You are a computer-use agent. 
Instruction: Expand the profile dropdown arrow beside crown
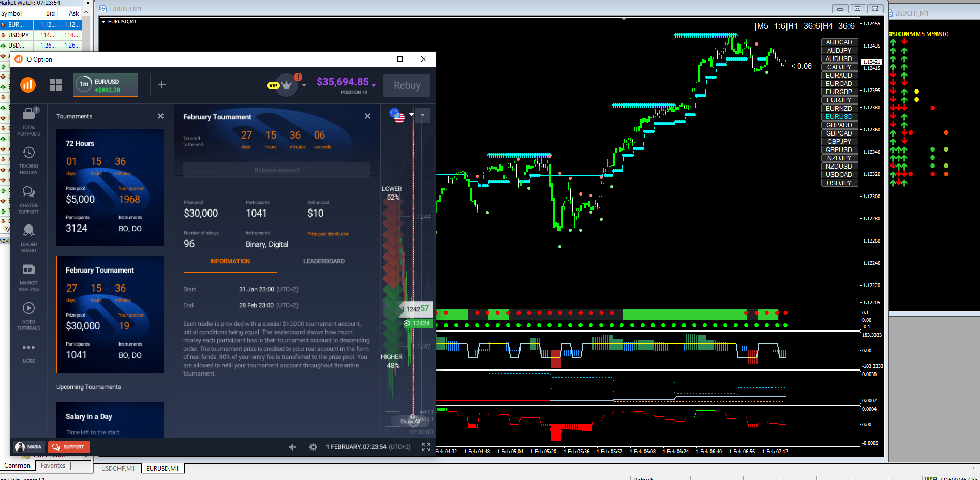(x=304, y=85)
